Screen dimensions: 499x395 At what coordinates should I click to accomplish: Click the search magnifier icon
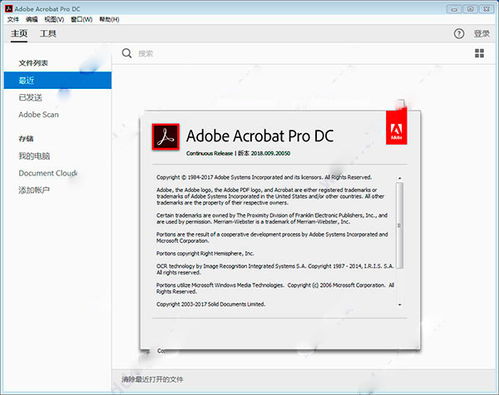coord(127,53)
